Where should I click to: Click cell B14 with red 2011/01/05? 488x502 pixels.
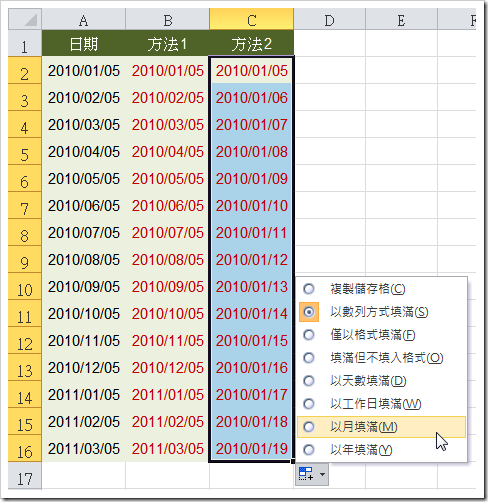point(168,394)
